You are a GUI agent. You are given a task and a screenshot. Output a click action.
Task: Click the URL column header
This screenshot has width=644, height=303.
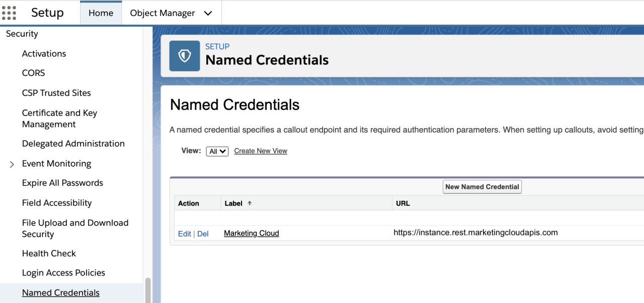(403, 204)
